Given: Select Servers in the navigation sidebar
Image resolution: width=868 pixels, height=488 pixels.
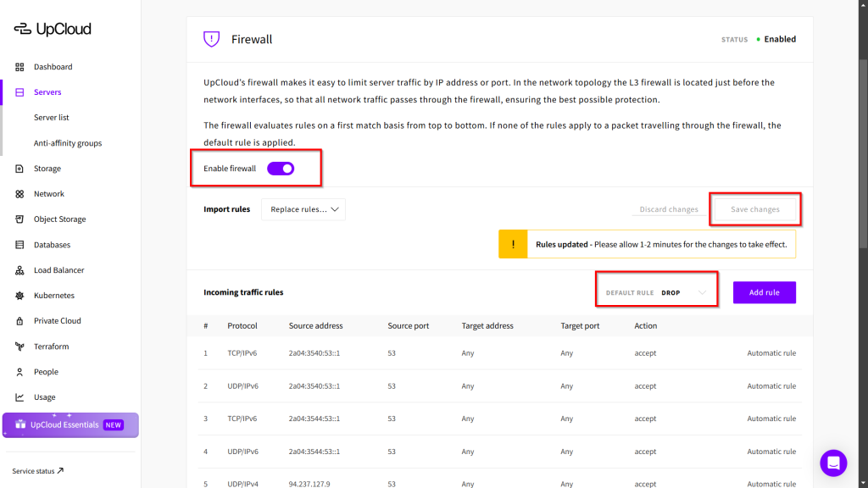Looking at the screenshot, I should click(x=47, y=92).
